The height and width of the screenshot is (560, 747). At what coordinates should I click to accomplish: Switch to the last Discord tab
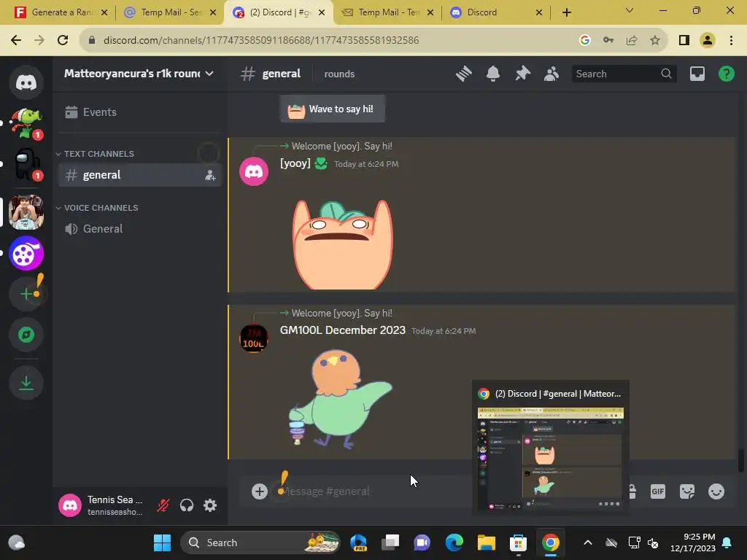tap(495, 12)
